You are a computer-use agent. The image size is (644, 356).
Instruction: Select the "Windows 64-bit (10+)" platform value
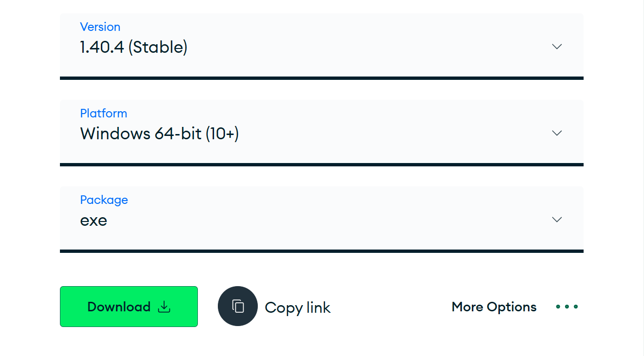coord(159,134)
